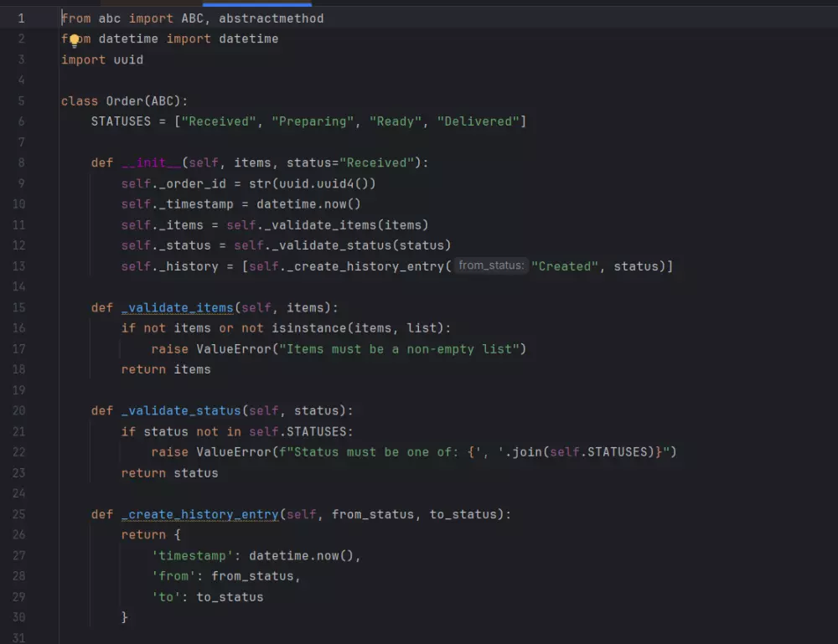Click the '__init__' method name
The image size is (838, 644).
point(151,162)
